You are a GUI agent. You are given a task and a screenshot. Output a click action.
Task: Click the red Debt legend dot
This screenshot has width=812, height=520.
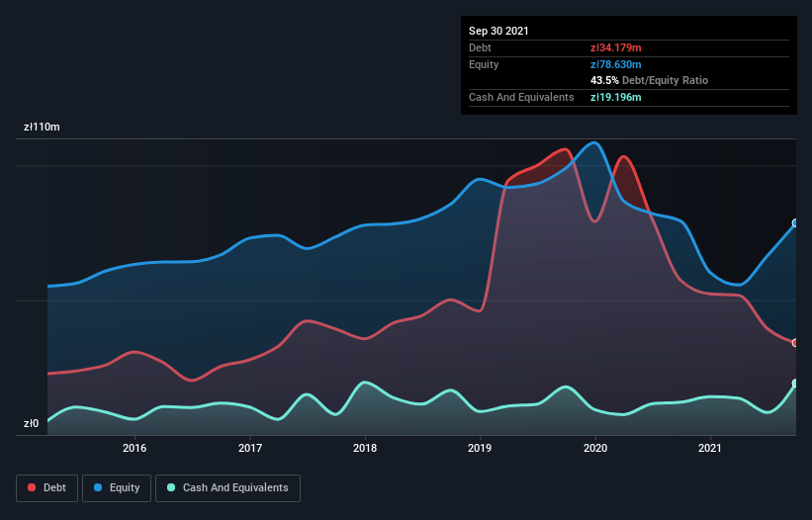(x=32, y=487)
